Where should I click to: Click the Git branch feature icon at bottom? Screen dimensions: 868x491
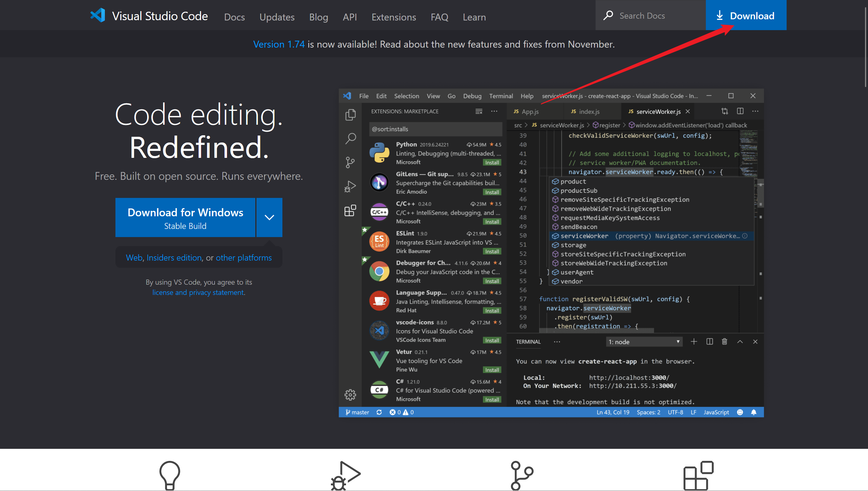pyautogui.click(x=522, y=476)
